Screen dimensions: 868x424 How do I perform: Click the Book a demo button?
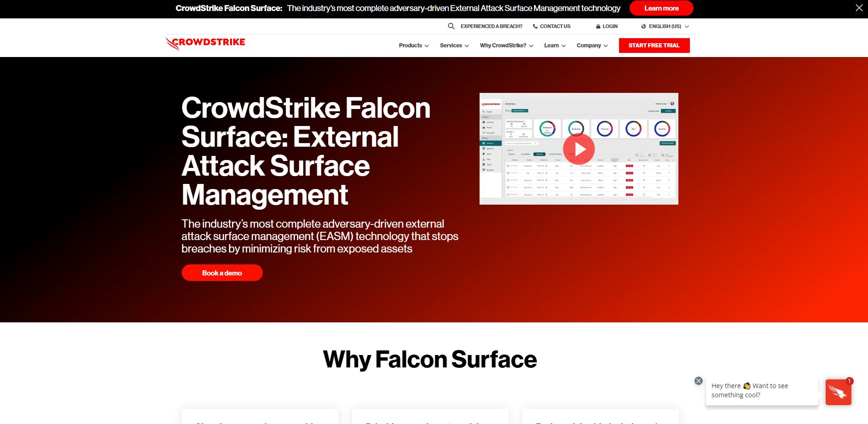(222, 273)
